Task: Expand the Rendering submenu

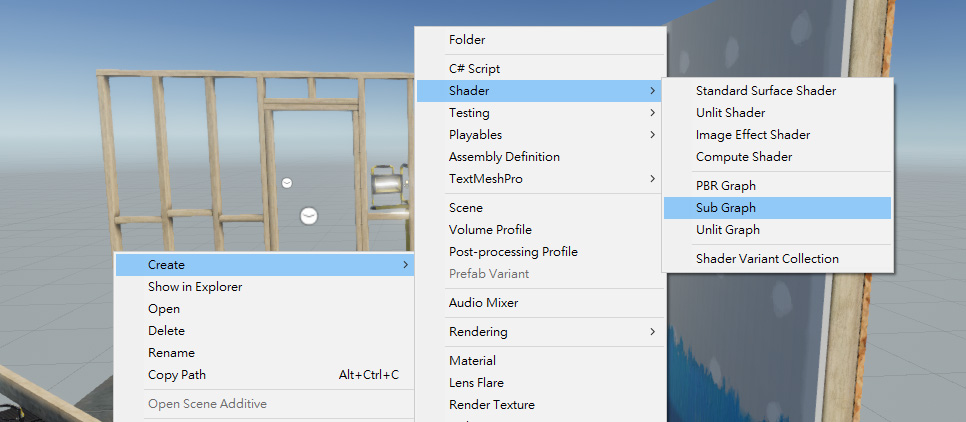Action: [478, 332]
